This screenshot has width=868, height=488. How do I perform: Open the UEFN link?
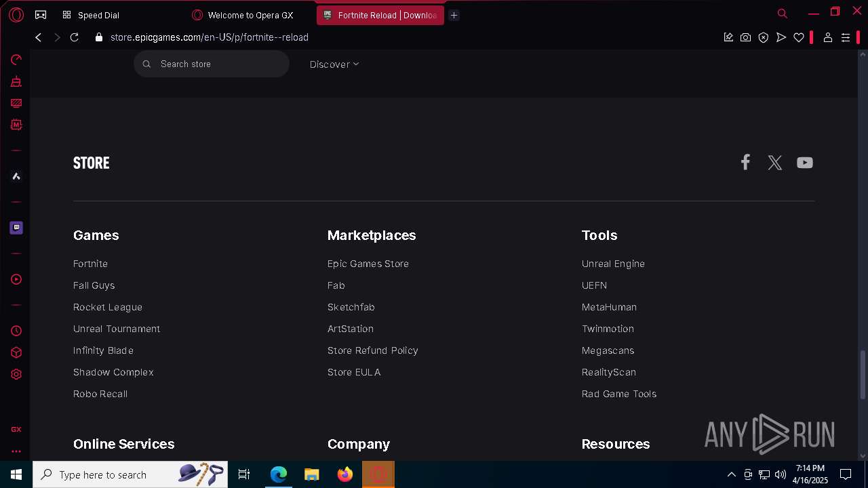coord(594,285)
